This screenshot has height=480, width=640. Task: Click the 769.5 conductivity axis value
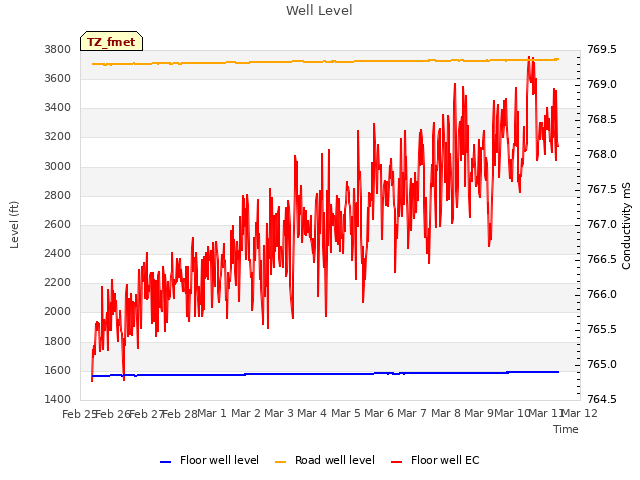602,49
